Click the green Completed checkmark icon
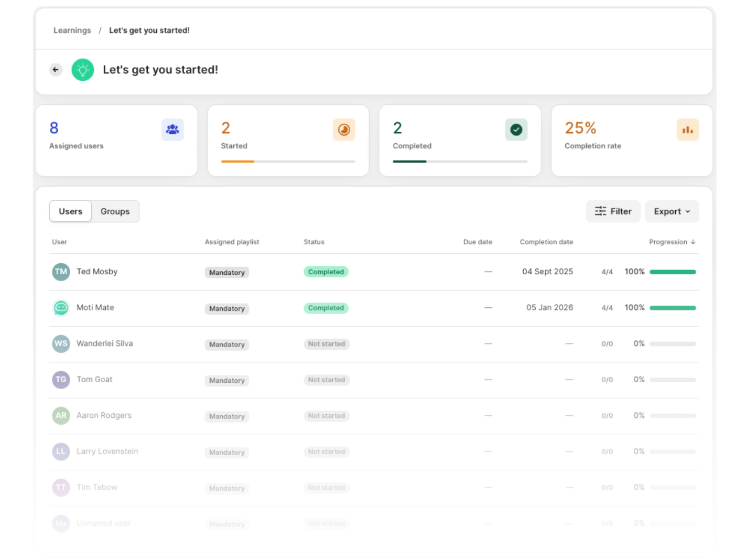 516,130
